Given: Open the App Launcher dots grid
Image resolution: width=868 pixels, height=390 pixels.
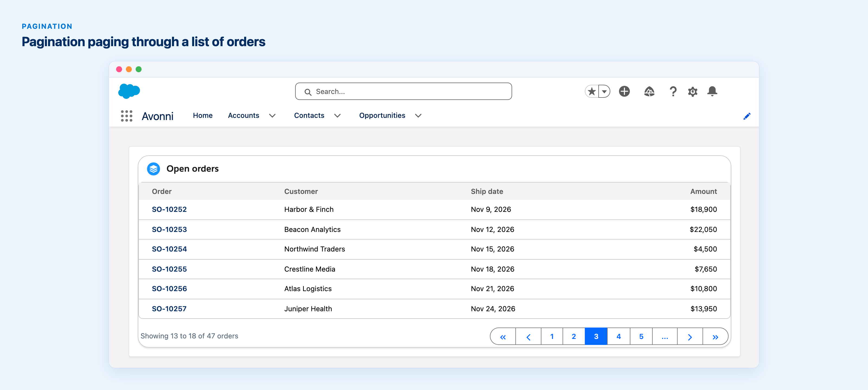Looking at the screenshot, I should pos(126,116).
